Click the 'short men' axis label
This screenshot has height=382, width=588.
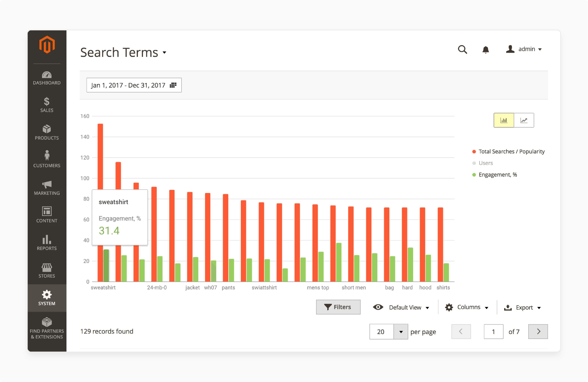tap(354, 287)
